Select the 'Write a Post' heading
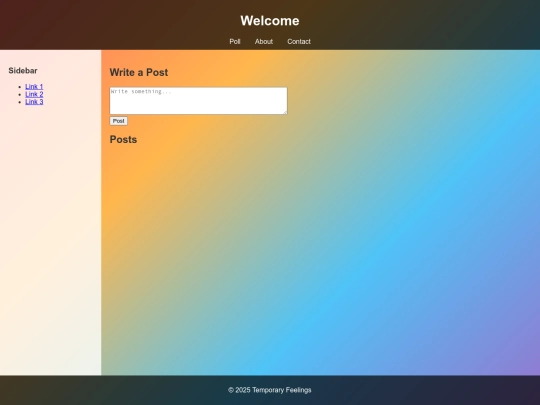Image resolution: width=540 pixels, height=405 pixels. point(139,72)
